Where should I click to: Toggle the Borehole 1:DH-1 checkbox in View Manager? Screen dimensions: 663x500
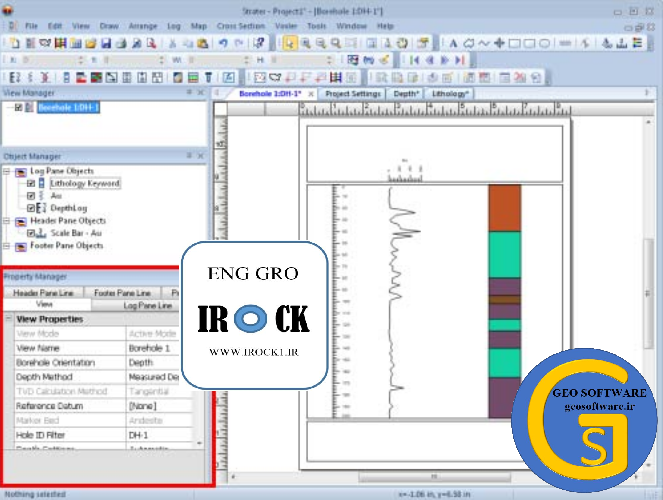coord(19,107)
